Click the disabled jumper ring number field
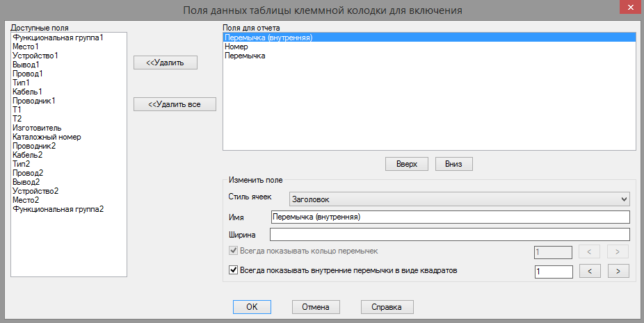 [x=553, y=252]
